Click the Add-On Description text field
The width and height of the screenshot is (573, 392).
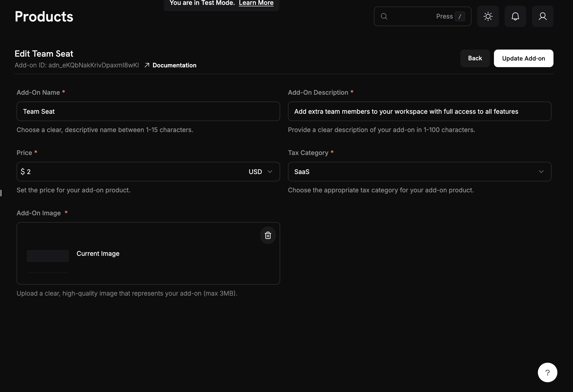(419, 112)
